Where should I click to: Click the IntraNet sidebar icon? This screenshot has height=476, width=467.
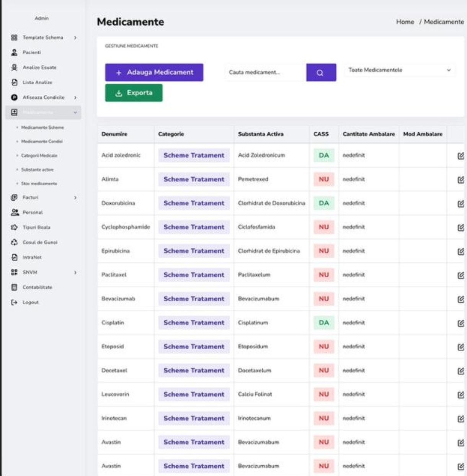click(15, 257)
